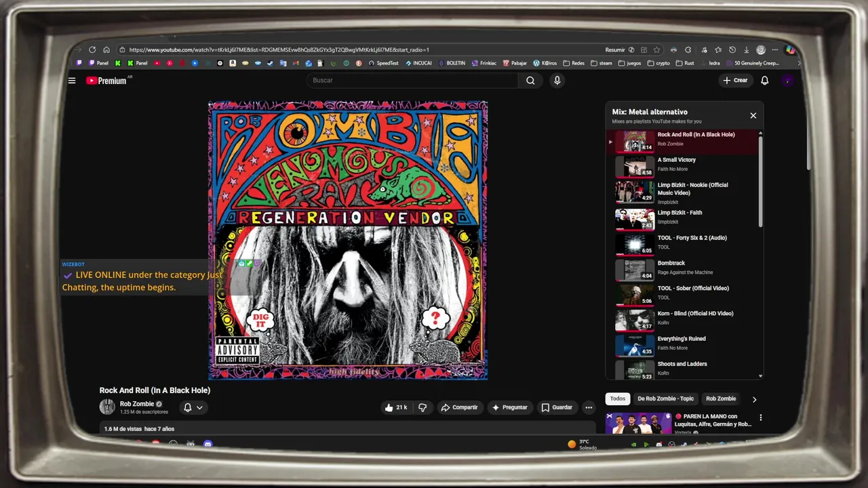Click the Compartir share button
Image resolution: width=868 pixels, height=488 pixels.
tap(459, 407)
